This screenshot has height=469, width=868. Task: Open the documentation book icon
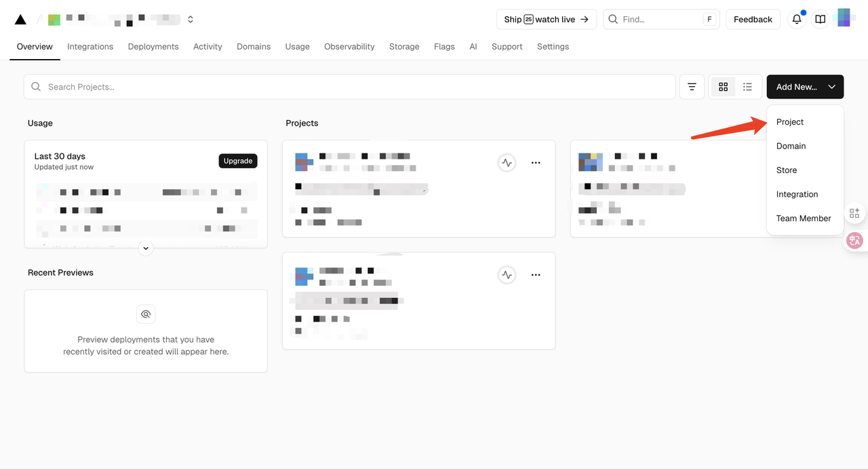pos(821,20)
